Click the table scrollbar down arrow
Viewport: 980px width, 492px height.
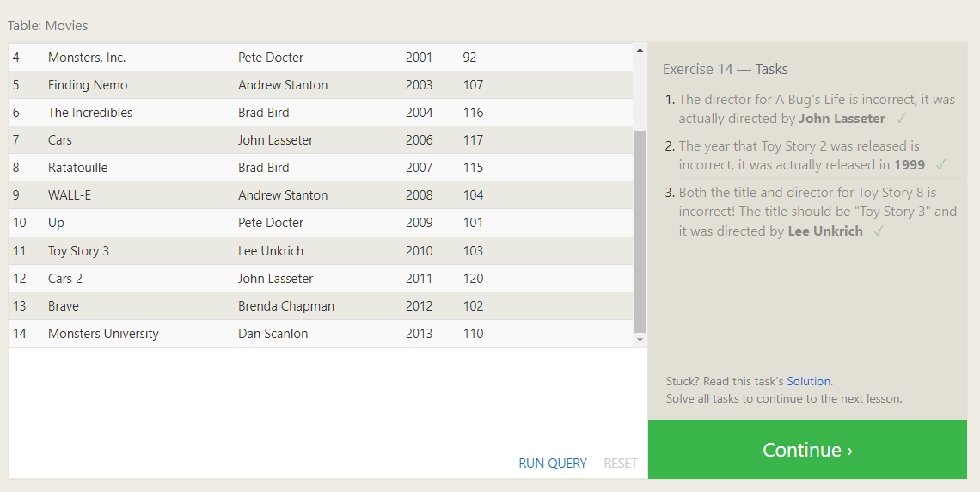tap(639, 340)
